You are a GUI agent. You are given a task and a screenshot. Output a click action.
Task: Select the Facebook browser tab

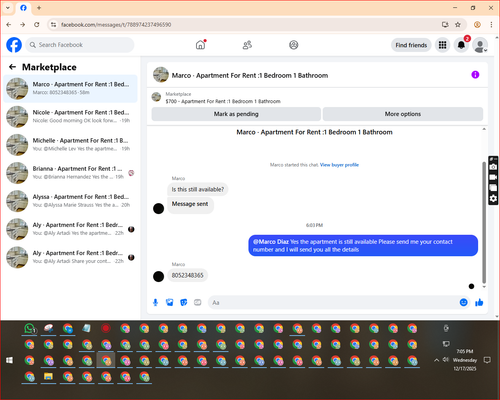[23, 8]
